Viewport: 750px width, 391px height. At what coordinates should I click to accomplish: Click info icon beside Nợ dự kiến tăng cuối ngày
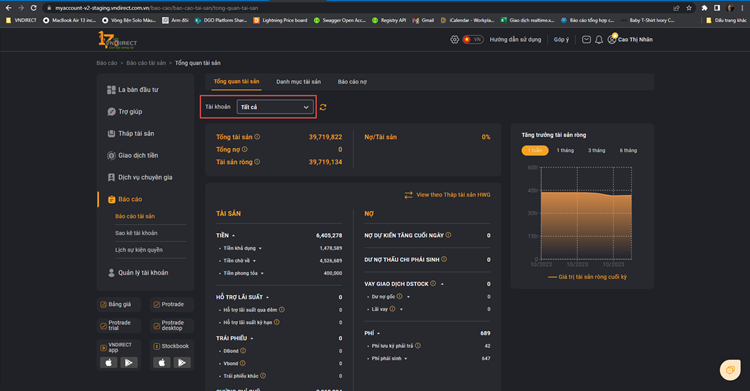[x=448, y=235]
